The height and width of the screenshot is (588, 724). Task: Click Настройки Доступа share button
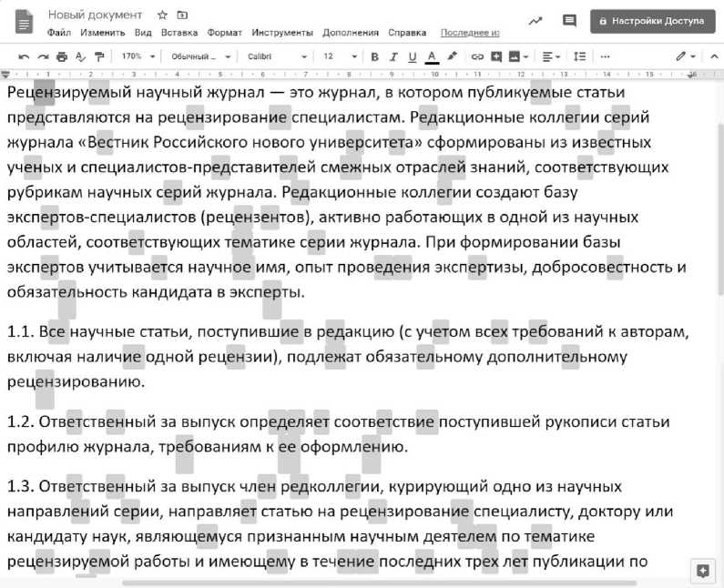652,21
